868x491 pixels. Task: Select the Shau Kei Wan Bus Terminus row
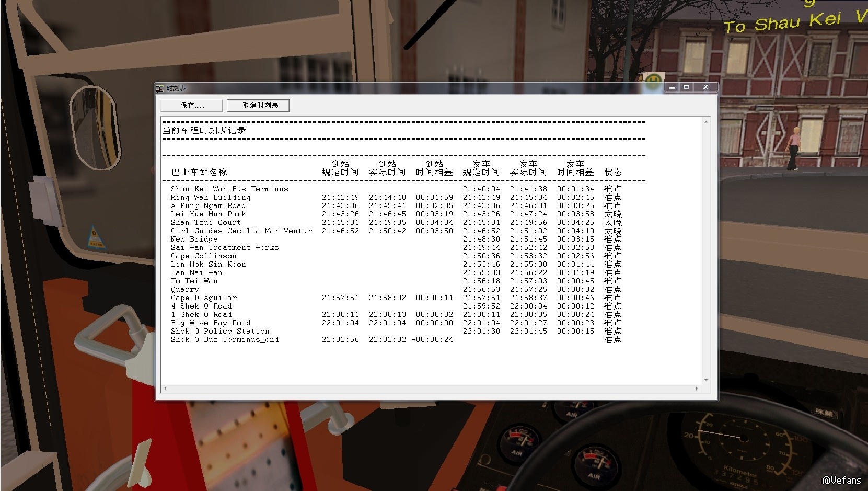pyautogui.click(x=397, y=189)
